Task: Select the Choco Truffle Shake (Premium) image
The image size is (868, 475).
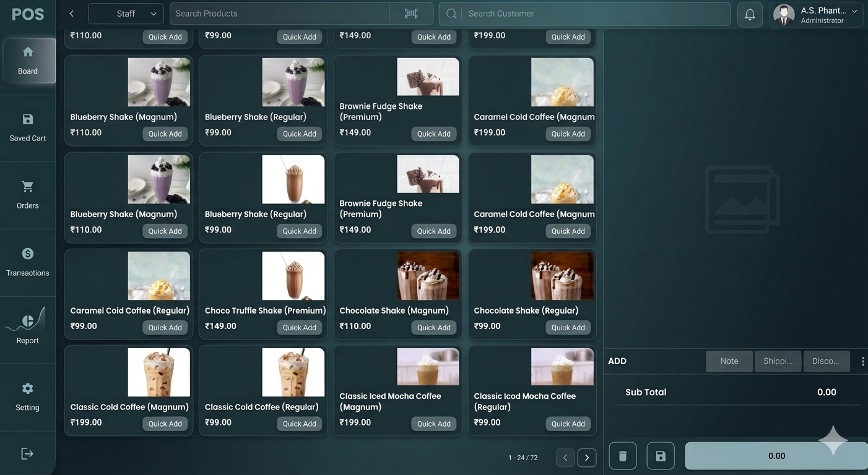Action: coord(293,276)
